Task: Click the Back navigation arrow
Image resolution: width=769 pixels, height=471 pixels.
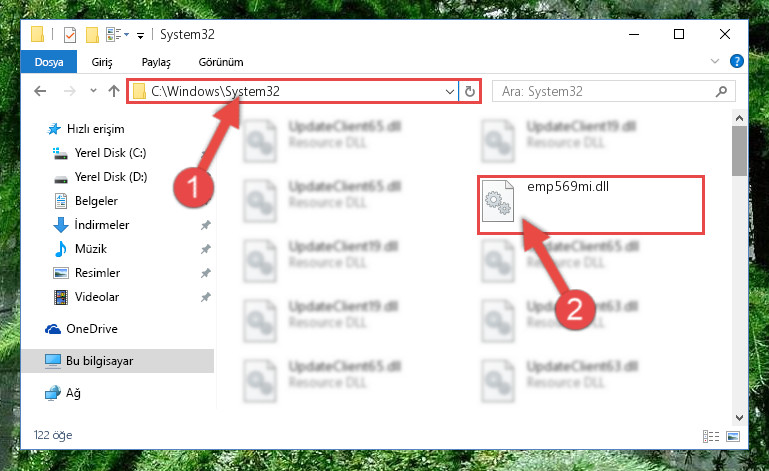Action: (40, 91)
